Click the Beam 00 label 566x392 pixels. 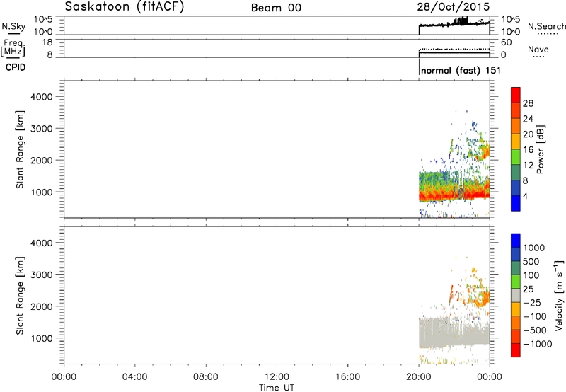276,8
